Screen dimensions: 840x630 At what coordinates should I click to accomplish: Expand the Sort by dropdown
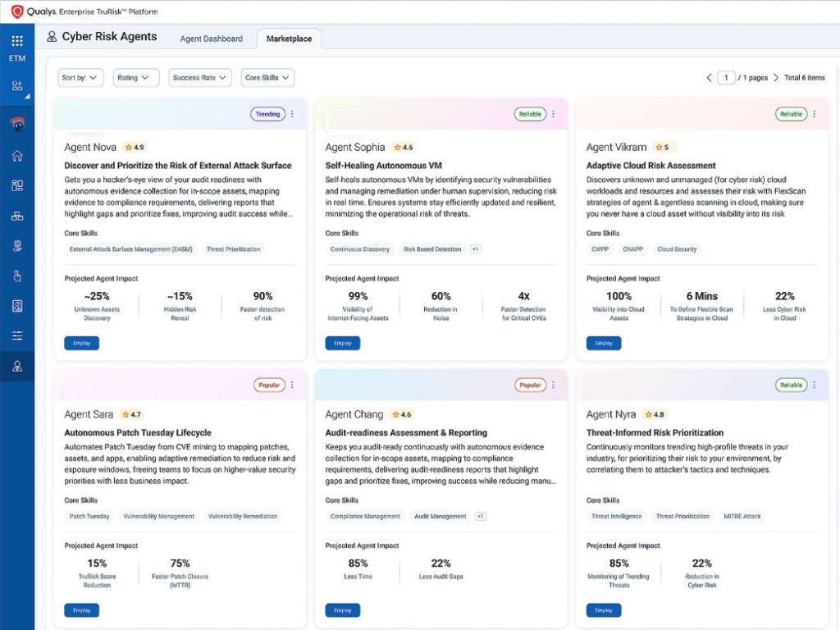80,78
